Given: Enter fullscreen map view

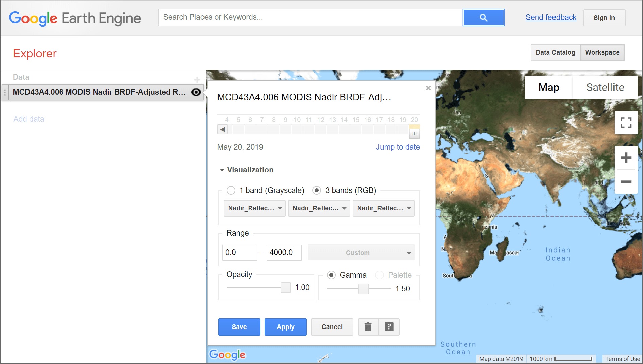Looking at the screenshot, I should (x=626, y=123).
